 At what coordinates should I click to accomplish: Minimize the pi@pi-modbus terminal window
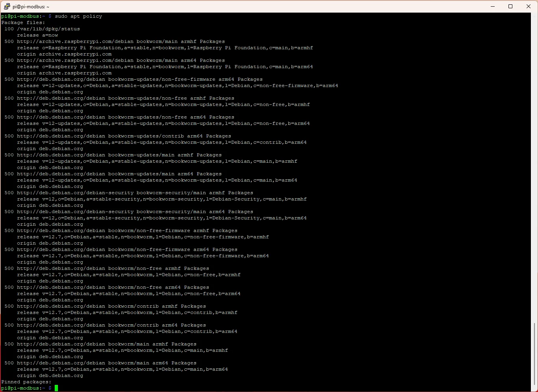[x=493, y=6]
